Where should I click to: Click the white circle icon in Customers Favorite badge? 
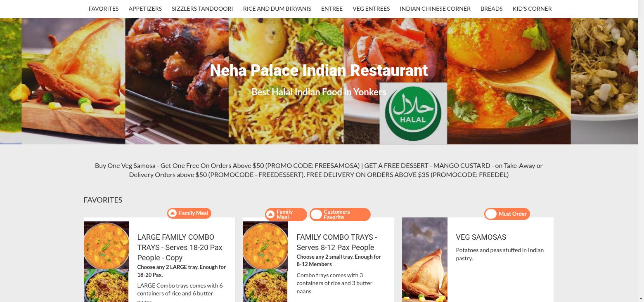tap(316, 215)
